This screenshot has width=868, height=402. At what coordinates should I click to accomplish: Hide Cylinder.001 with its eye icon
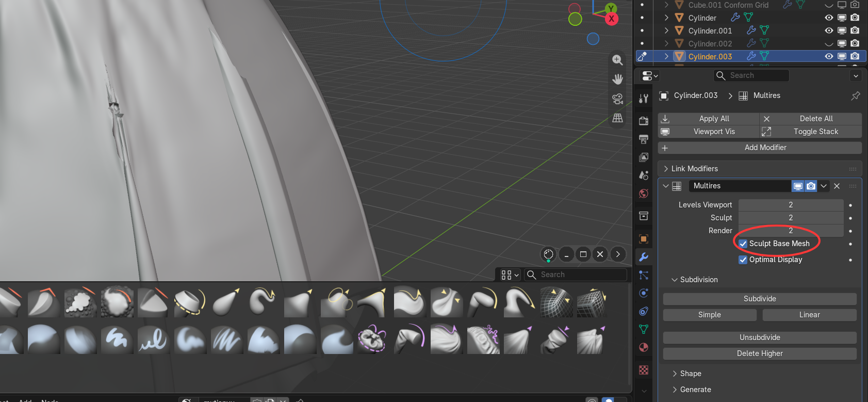tap(829, 30)
